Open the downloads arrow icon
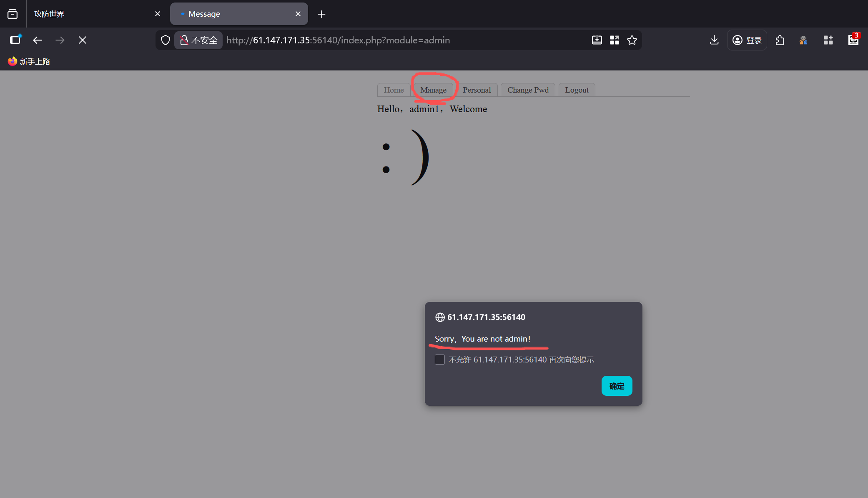 tap(714, 40)
